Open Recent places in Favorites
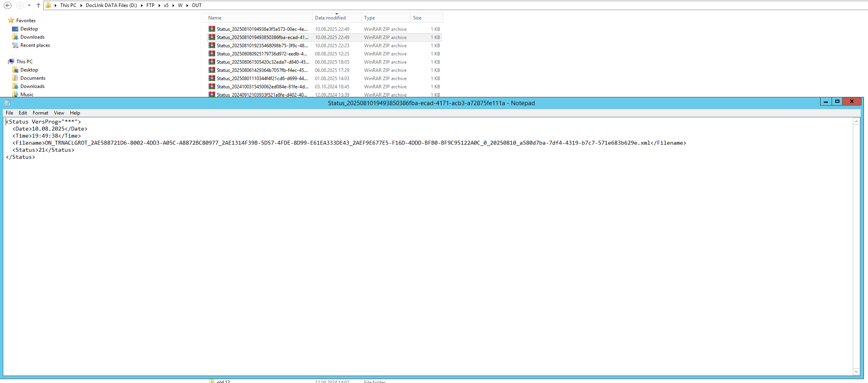Screen dimensions: 868x383 click(x=35, y=45)
